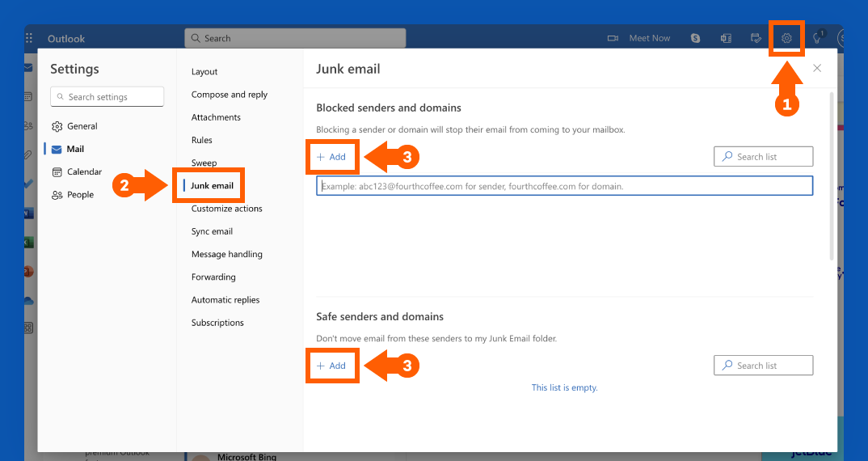Image resolution: width=868 pixels, height=461 pixels.
Task: Click the Microsoft Bing message sender
Action: click(x=246, y=457)
